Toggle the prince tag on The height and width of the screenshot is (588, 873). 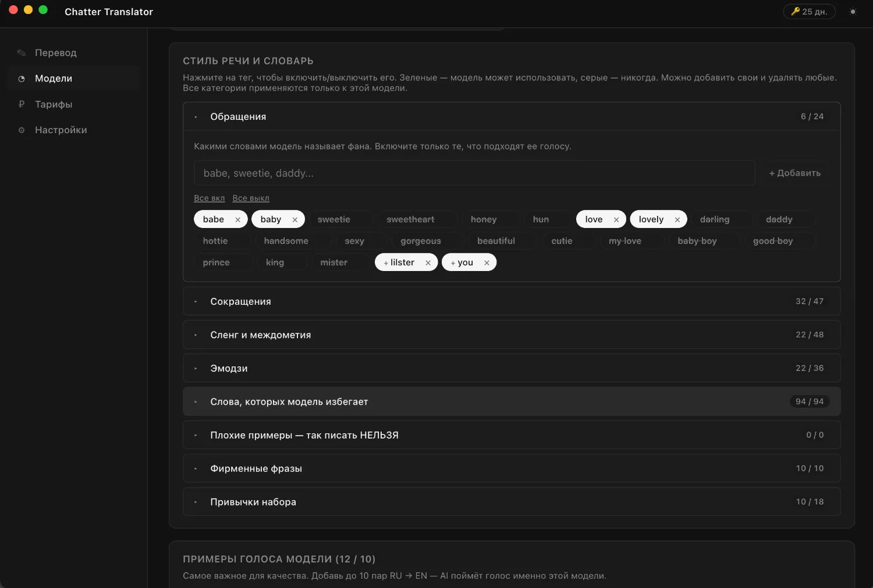[223, 262]
